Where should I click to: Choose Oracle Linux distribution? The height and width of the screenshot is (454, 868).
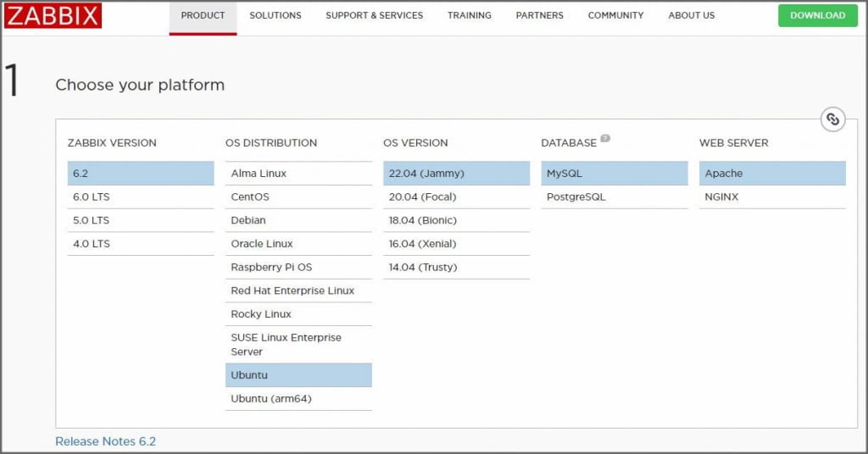coord(298,244)
